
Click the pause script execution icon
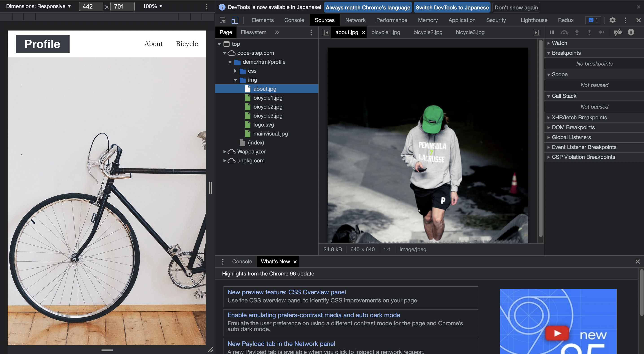[552, 32]
